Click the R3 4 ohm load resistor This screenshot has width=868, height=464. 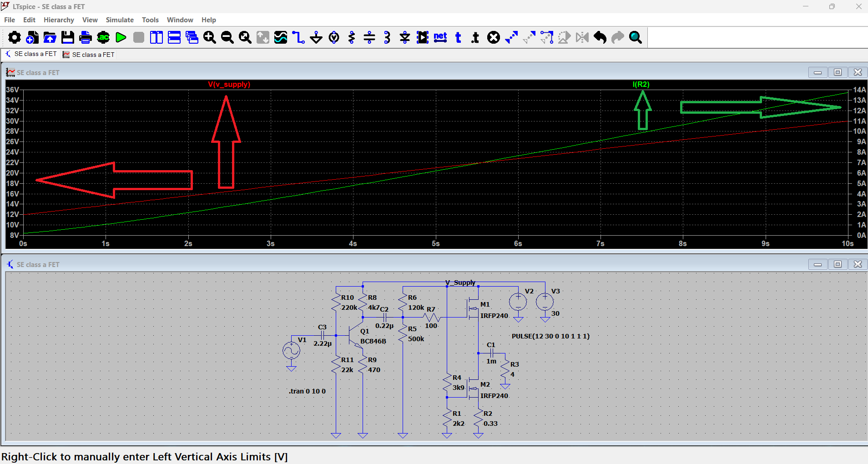tap(505, 369)
